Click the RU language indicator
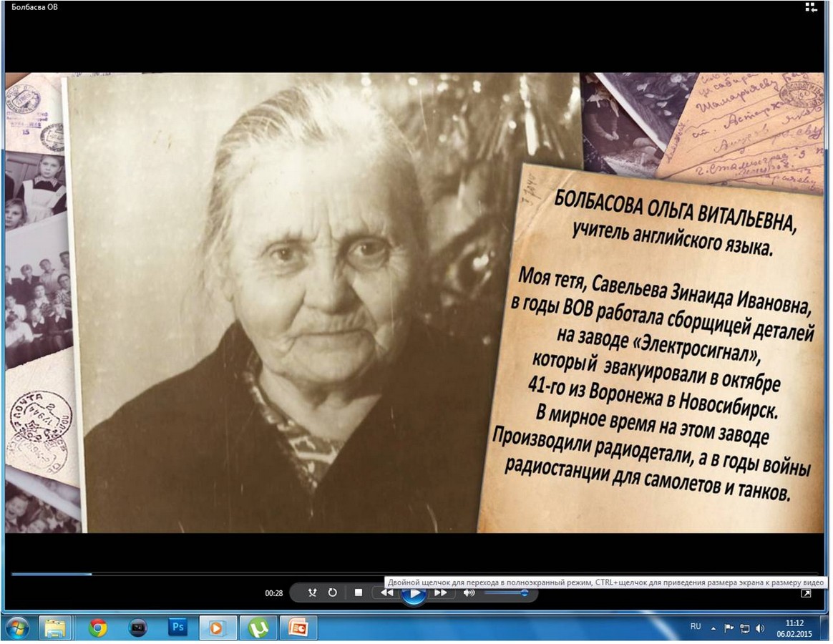The image size is (833, 644). [x=695, y=626]
